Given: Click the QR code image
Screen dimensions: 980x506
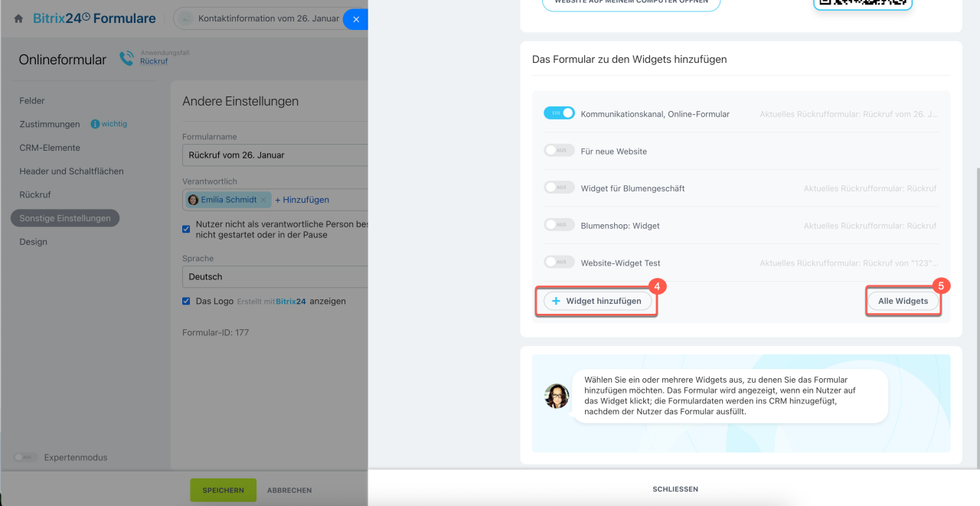Looking at the screenshot, I should click(x=863, y=4).
